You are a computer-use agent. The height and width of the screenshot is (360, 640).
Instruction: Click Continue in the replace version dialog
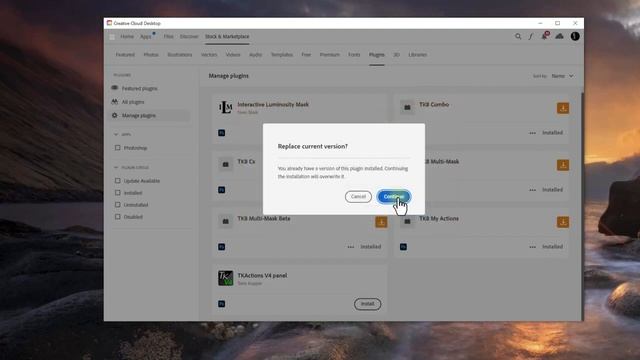click(x=394, y=197)
